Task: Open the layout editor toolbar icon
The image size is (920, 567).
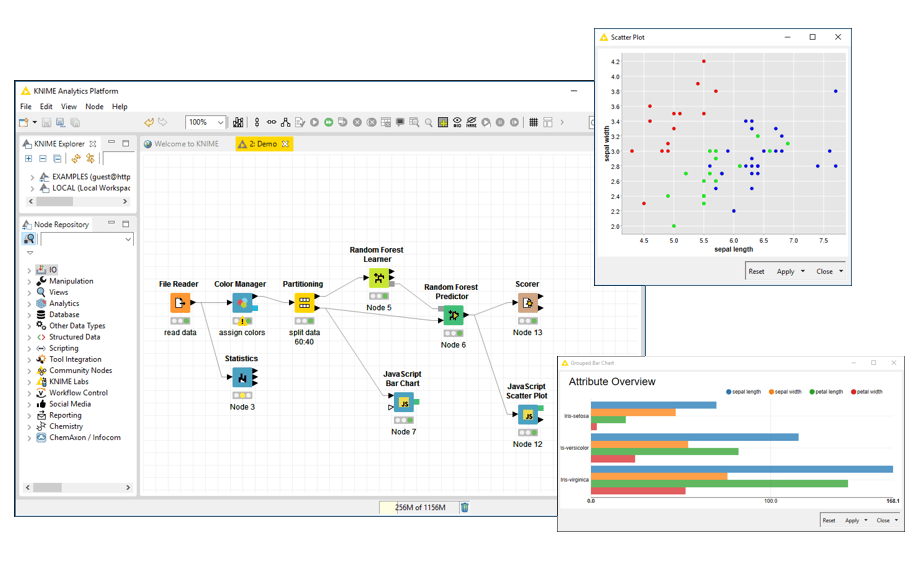Action: point(547,122)
